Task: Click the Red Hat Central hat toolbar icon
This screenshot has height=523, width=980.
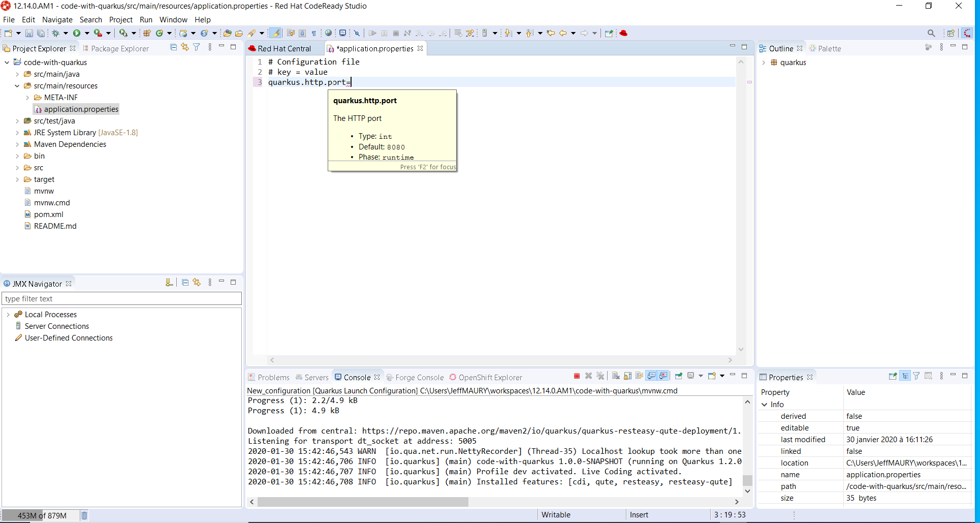Action: click(x=624, y=33)
